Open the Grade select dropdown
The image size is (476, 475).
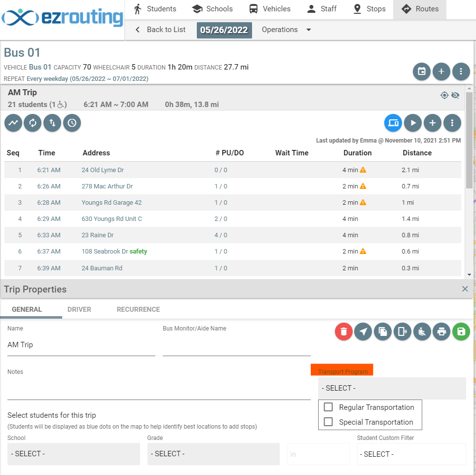click(x=213, y=454)
